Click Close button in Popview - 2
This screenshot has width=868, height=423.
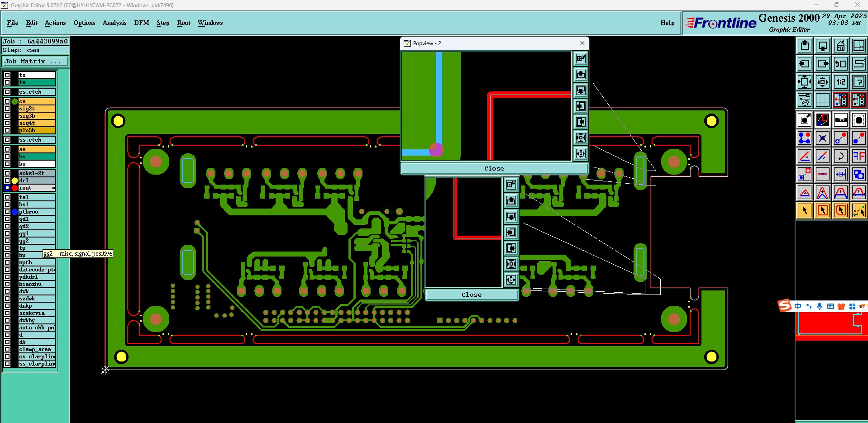(x=494, y=168)
